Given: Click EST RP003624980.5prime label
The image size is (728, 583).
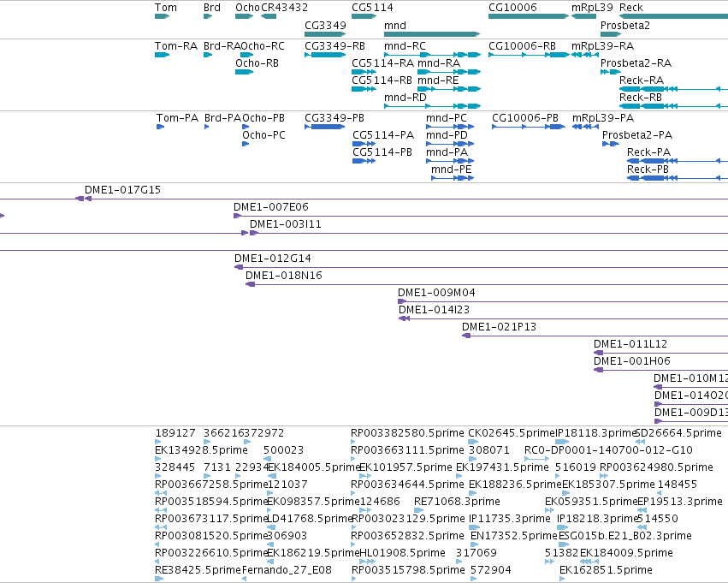Looking at the screenshot, I should pyautogui.click(x=656, y=467).
